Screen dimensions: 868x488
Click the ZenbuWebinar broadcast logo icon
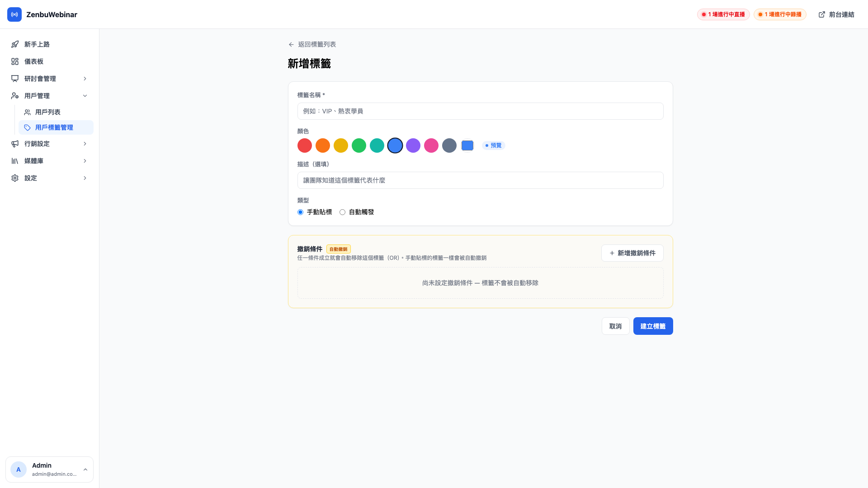pos(14,14)
